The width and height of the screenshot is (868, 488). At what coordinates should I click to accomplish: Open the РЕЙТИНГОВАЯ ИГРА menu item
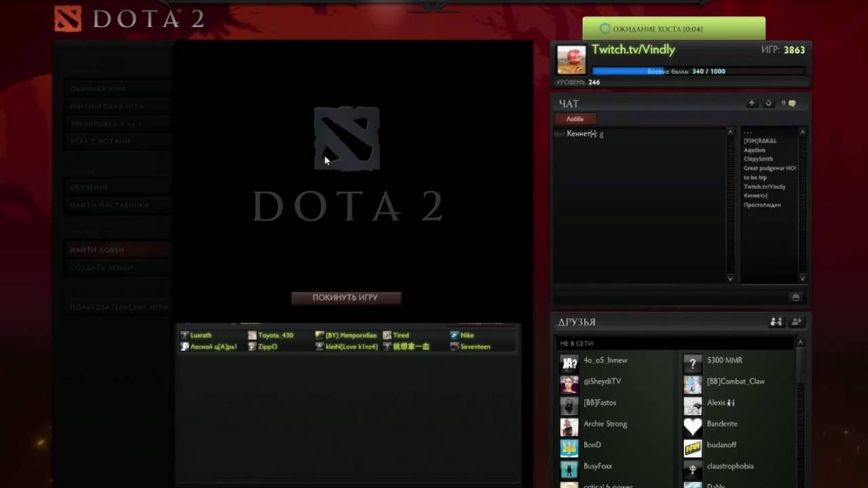118,106
